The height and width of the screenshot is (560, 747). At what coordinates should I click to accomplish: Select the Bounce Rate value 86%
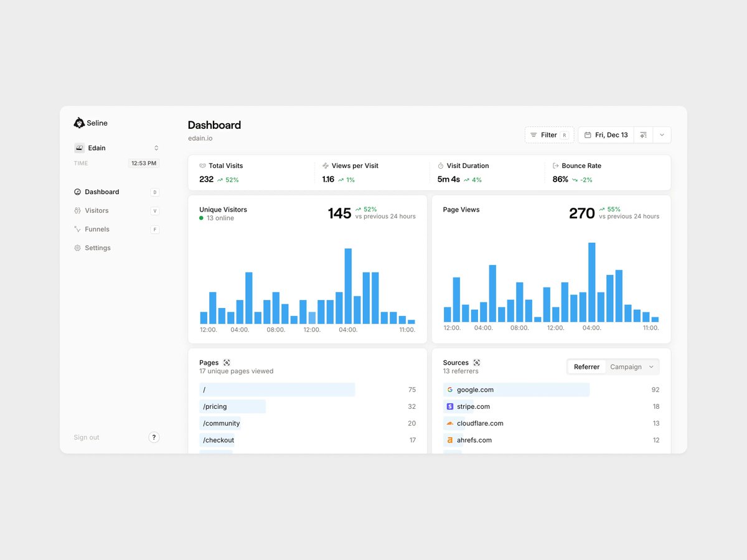pyautogui.click(x=560, y=179)
